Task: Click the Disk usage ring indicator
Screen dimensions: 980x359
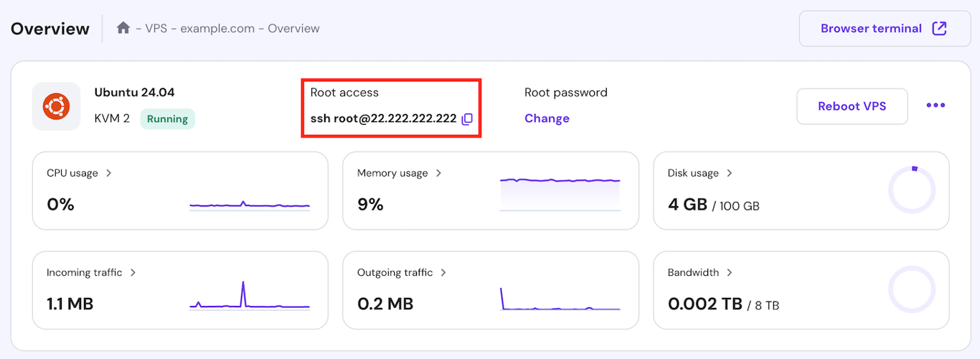Action: click(x=912, y=190)
